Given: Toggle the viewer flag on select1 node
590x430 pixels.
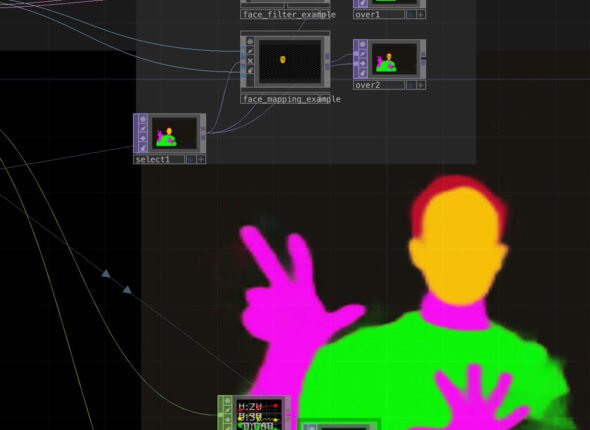Looking at the screenshot, I should pos(143,119).
